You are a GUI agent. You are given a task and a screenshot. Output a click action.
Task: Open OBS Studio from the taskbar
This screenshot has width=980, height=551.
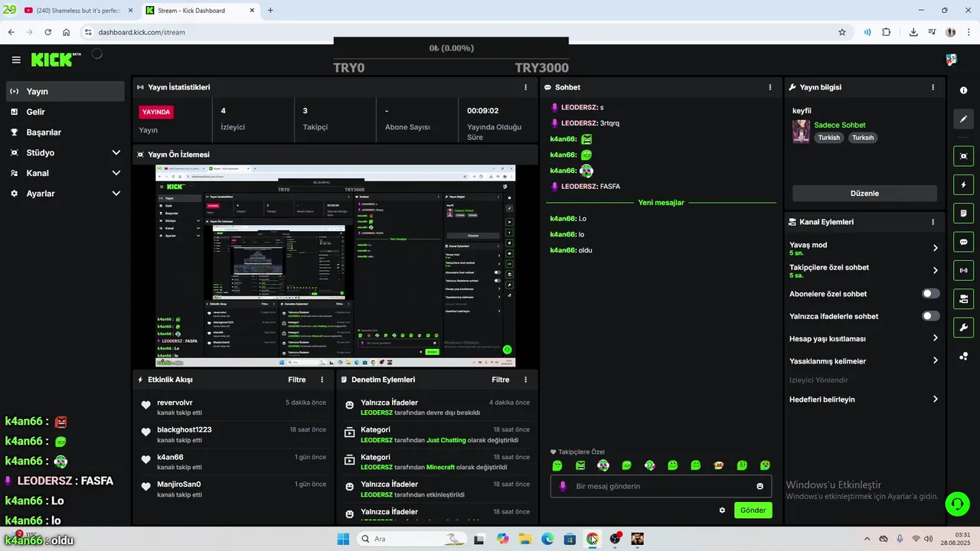[615, 539]
